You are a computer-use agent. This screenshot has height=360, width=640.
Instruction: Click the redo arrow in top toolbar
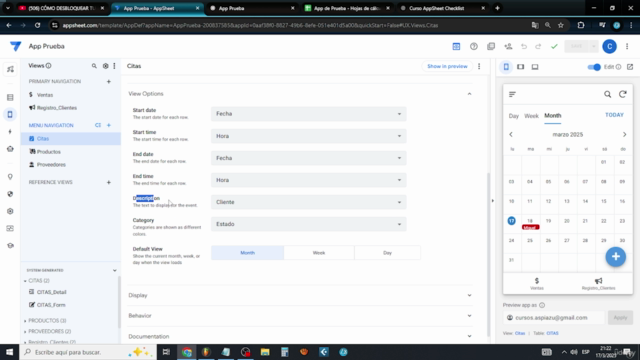pos(538,47)
